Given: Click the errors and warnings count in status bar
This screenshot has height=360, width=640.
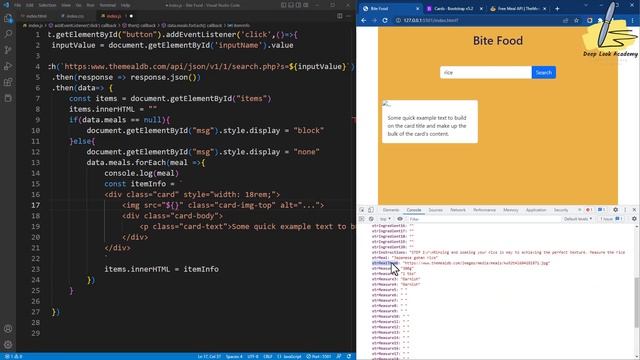Looking at the screenshot, I should (x=13, y=356).
